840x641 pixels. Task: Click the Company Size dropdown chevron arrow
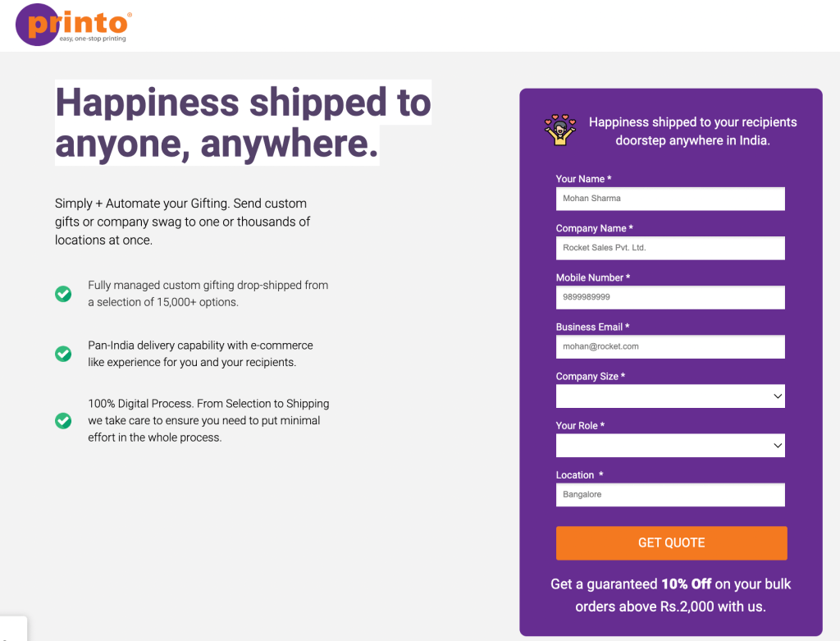click(x=778, y=396)
